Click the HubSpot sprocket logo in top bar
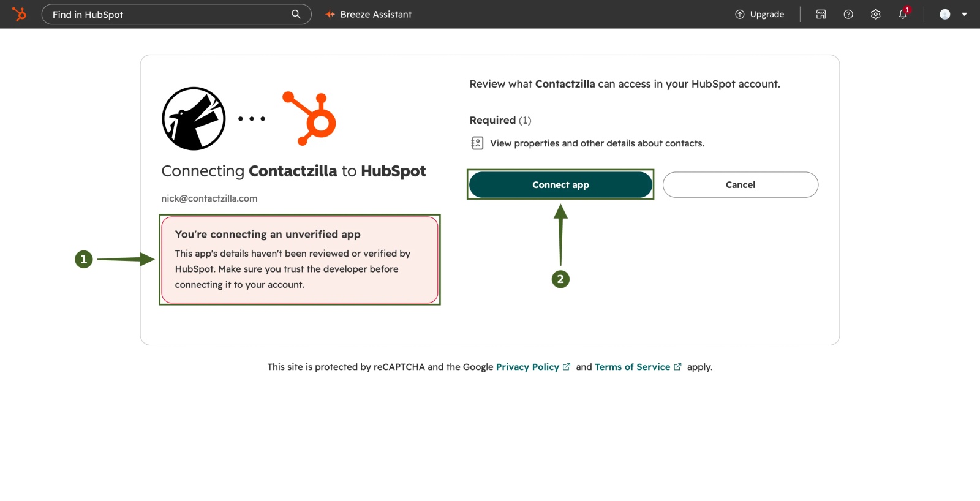980x501 pixels. tap(20, 14)
